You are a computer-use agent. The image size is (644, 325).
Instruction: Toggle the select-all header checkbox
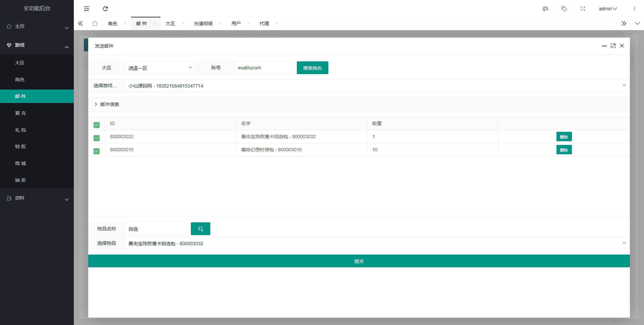coord(97,125)
